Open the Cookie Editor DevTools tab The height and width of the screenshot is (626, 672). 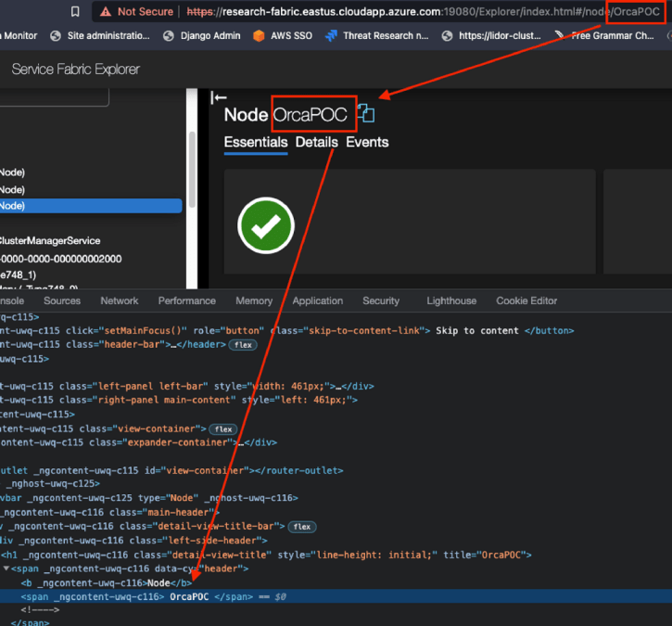[x=526, y=300]
